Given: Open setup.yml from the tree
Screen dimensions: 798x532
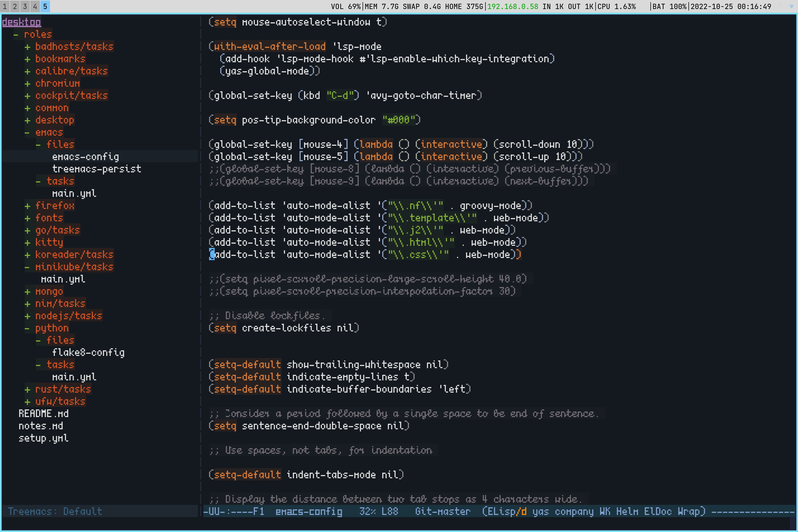Looking at the screenshot, I should click(43, 438).
